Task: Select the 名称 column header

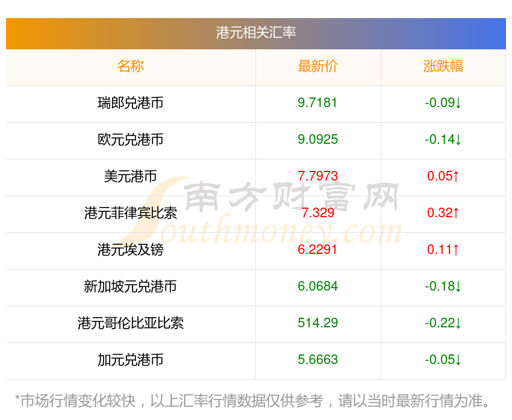Action: (131, 66)
